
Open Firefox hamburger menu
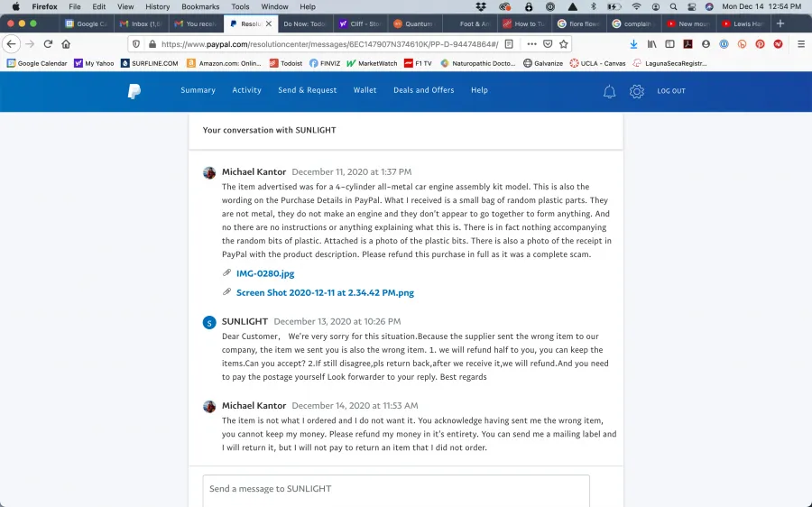point(801,44)
